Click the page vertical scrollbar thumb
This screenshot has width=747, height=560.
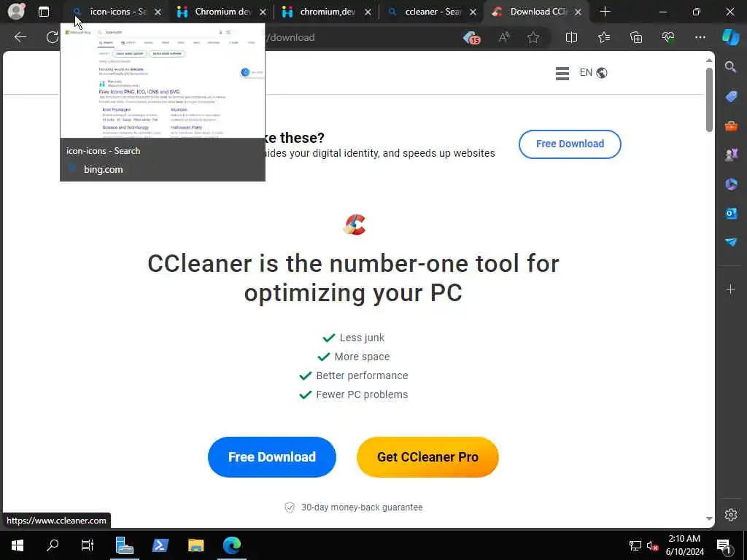pyautogui.click(x=709, y=99)
